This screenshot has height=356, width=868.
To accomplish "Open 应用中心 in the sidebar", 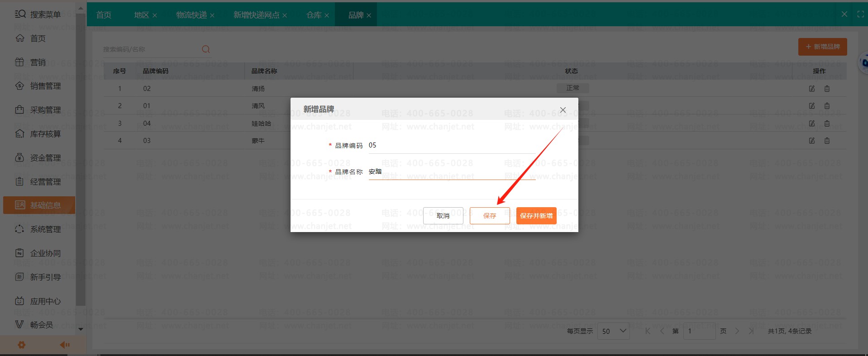I will pos(38,301).
